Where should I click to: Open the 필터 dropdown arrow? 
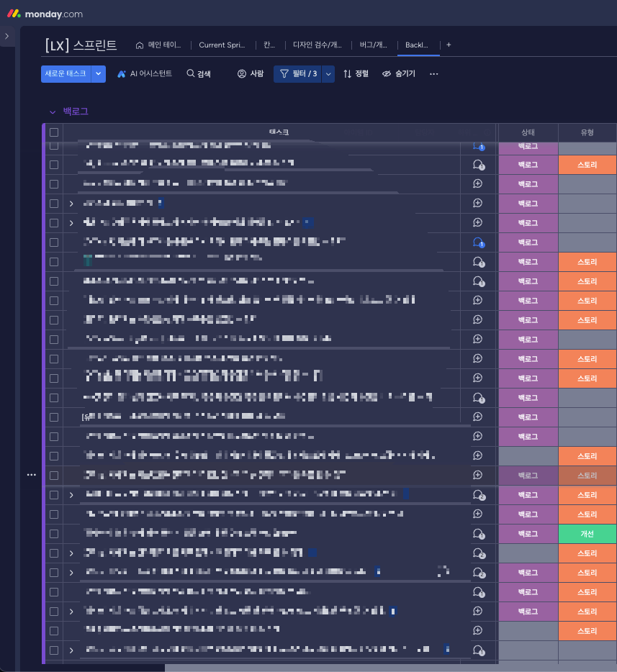[x=328, y=73]
